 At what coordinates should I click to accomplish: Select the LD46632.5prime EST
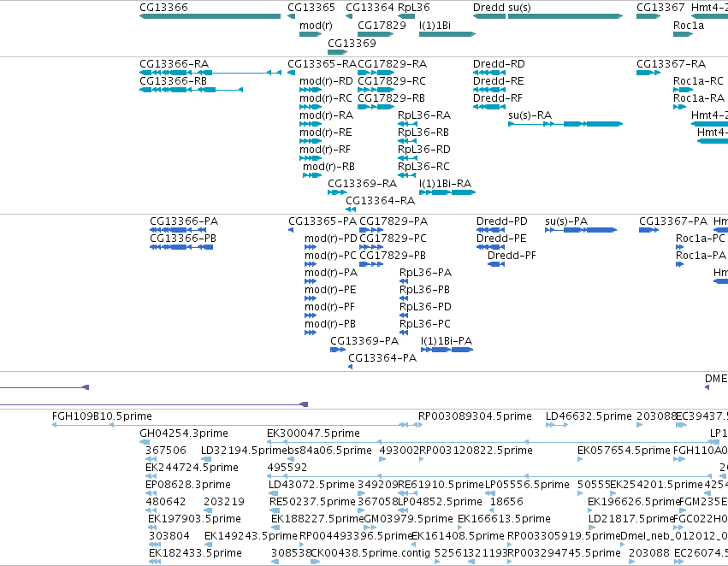(557, 424)
